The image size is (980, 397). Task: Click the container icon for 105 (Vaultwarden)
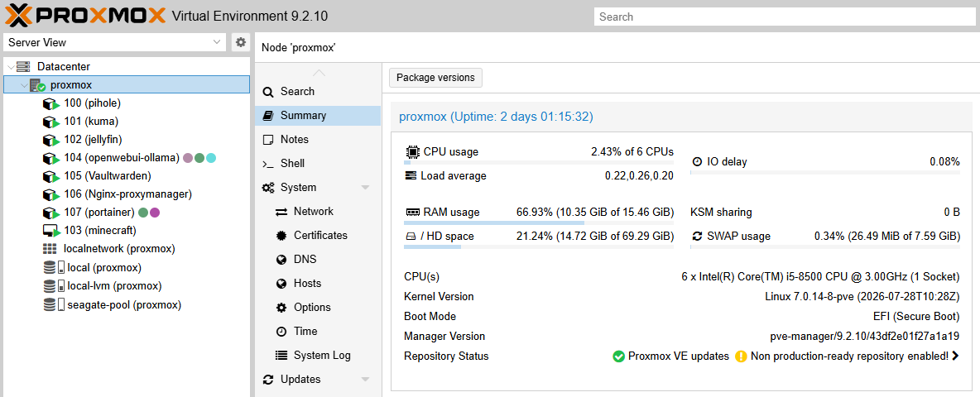click(x=51, y=177)
